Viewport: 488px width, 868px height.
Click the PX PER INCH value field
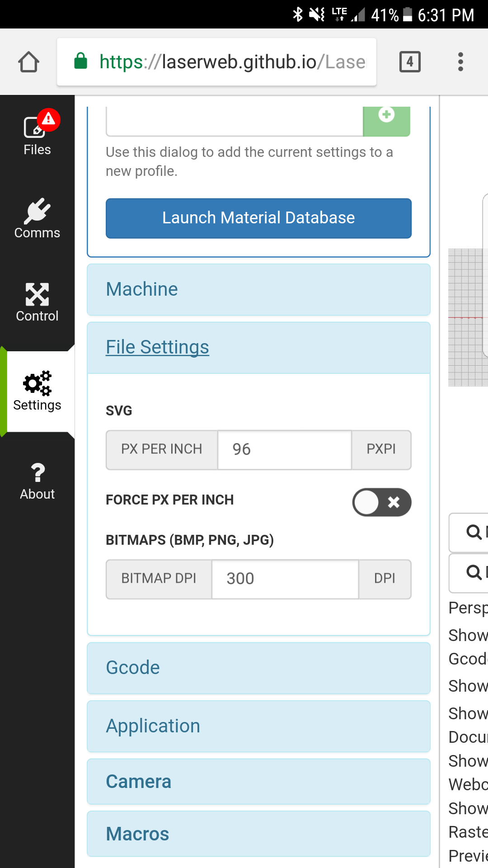284,449
